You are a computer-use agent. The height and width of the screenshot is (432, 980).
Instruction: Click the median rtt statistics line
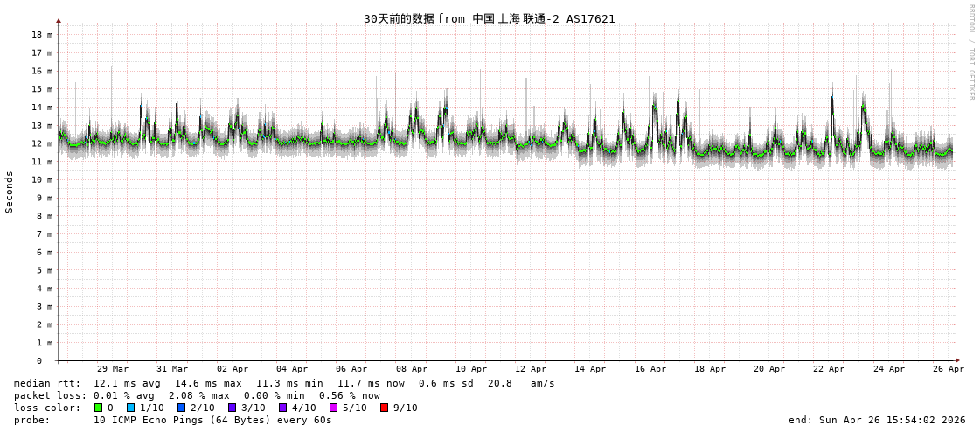284,383
